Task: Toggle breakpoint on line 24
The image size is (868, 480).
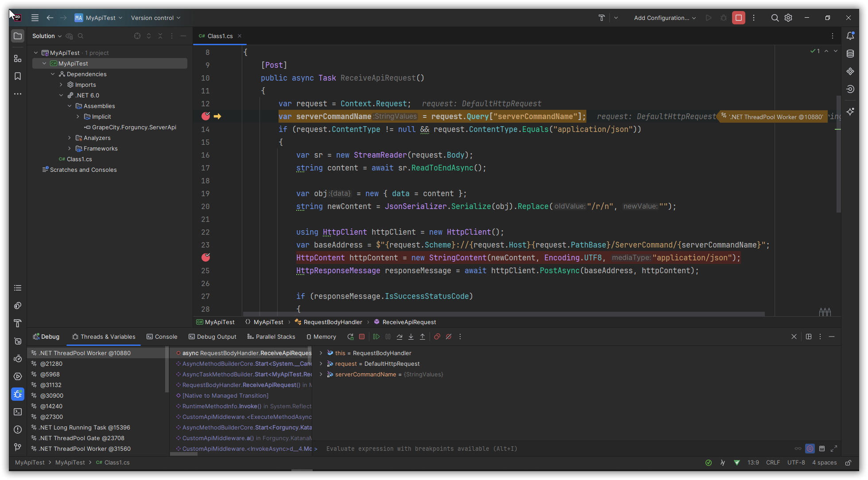Action: point(206,257)
